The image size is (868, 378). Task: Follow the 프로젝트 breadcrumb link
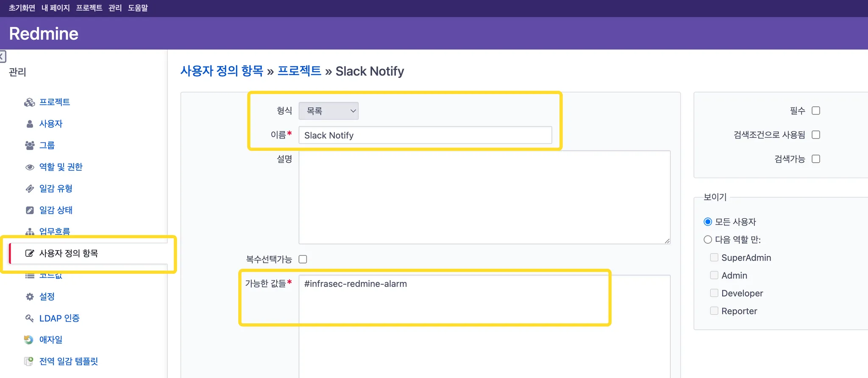[x=299, y=71]
